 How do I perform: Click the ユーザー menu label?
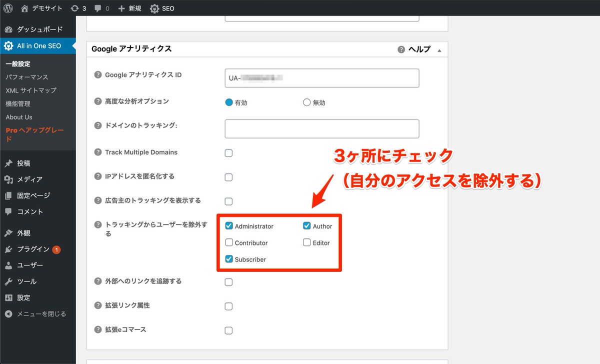(30, 265)
